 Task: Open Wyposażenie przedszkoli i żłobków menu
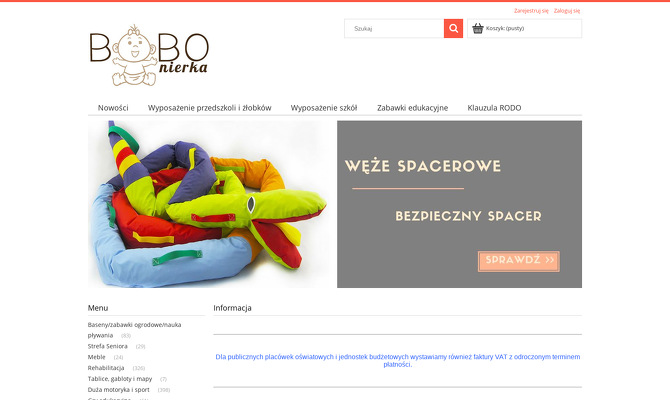(209, 108)
